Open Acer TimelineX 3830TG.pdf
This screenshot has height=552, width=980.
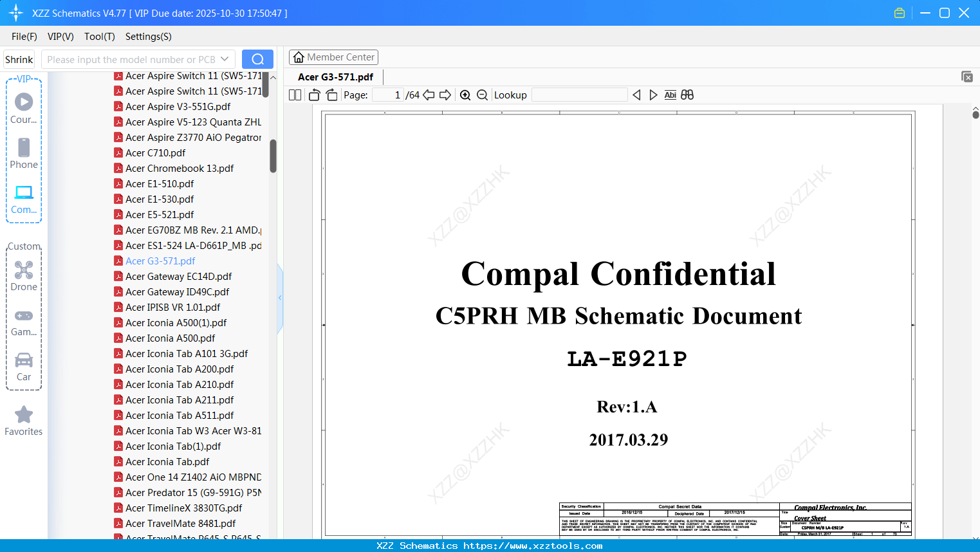coord(178,508)
